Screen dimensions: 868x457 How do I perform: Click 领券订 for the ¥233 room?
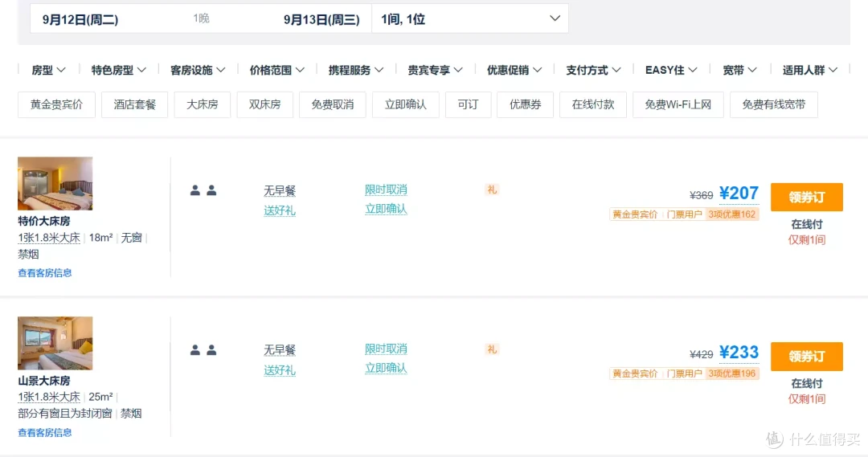click(x=807, y=357)
